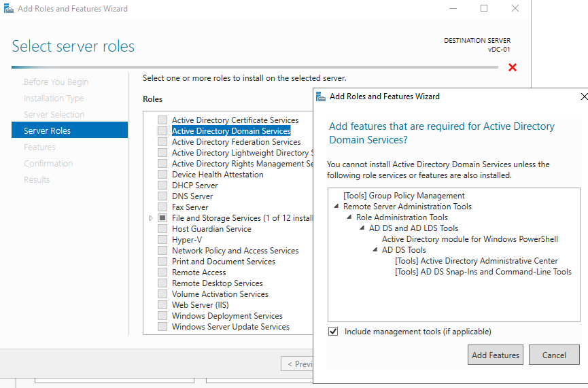Viewport: 588px width, 388px height.
Task: Go to the Features step
Action: (x=39, y=147)
